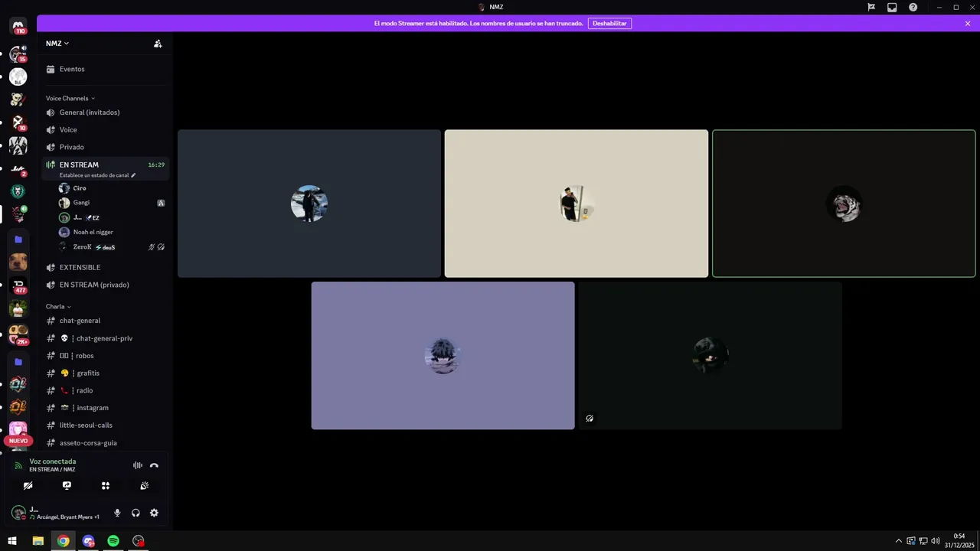
Task: Open the grafitis text channel
Action: coord(105,373)
